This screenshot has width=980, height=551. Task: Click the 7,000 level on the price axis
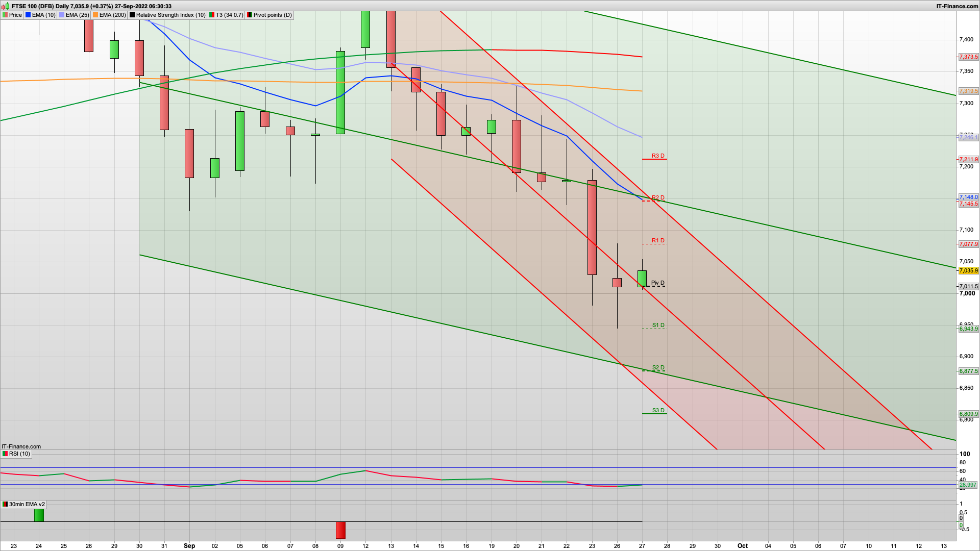coord(967,293)
